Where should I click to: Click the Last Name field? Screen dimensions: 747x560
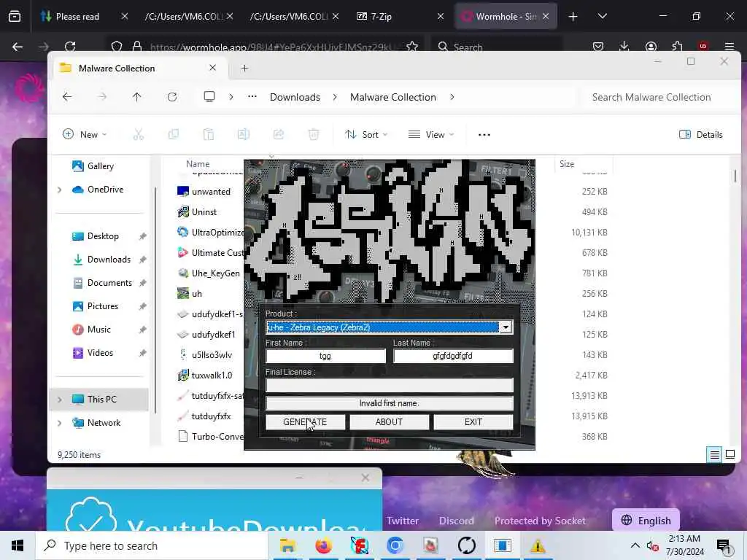click(452, 356)
